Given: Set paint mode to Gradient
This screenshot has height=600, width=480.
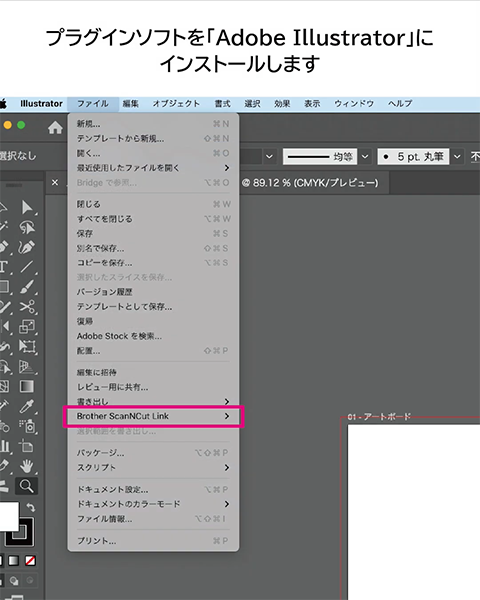Looking at the screenshot, I should coord(14,561).
